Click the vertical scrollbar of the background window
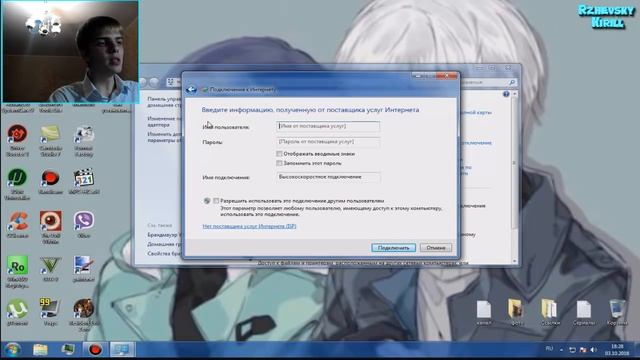The width and height of the screenshot is (640, 360). coord(514,176)
